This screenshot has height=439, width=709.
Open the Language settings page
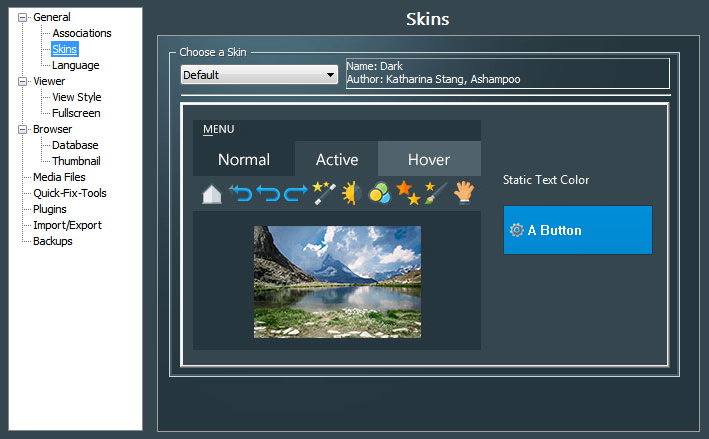point(76,65)
